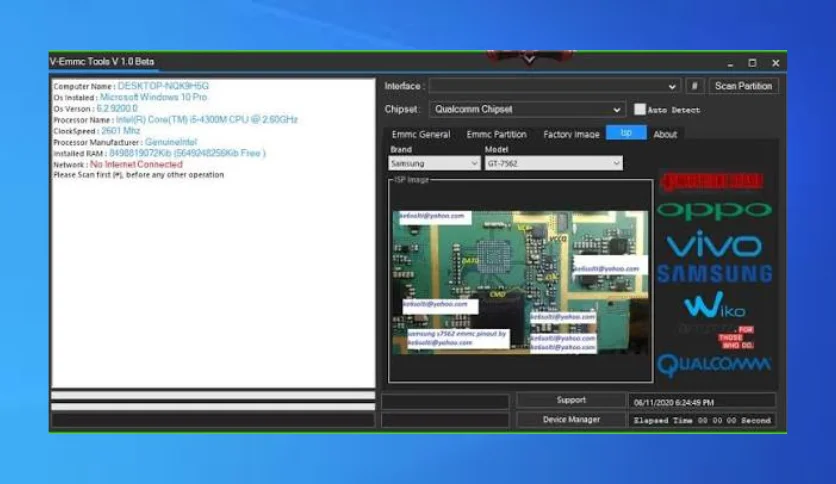836x484 pixels.
Task: Click the lower progress bar under the log
Action: [x=213, y=407]
